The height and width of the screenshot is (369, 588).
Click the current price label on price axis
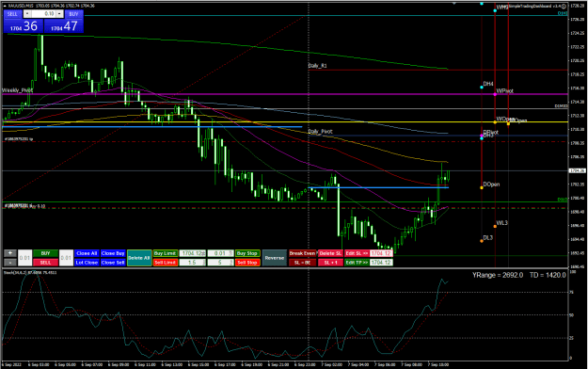coord(578,170)
